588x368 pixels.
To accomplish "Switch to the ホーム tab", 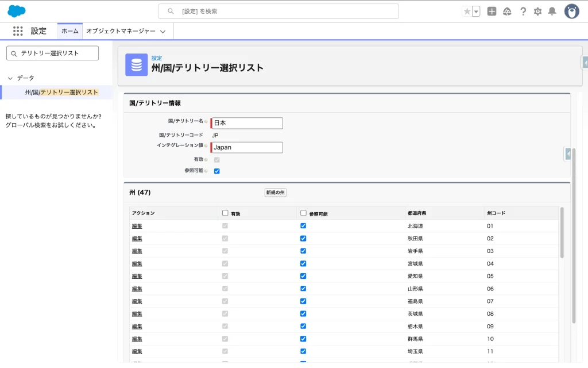I will pos(70,31).
